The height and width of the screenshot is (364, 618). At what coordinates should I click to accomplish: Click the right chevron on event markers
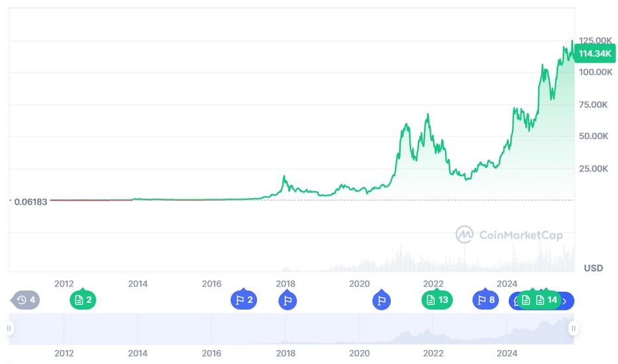coord(565,301)
